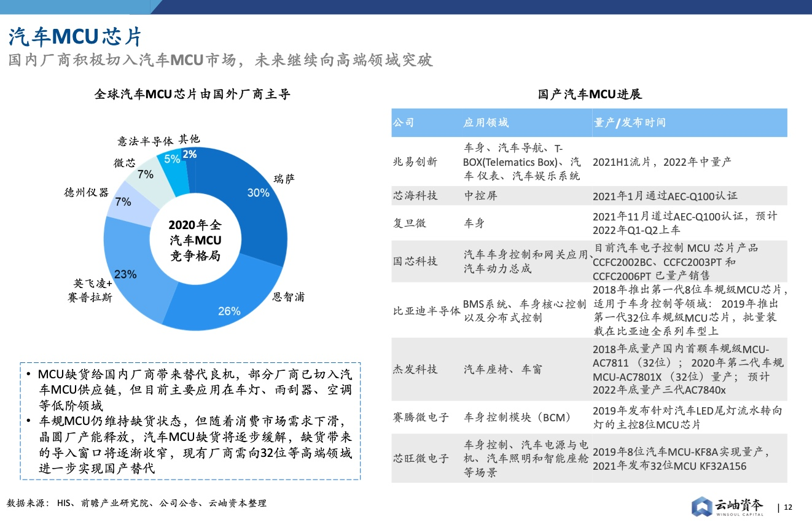The width and height of the screenshot is (812, 522).
Task: Select the '比亚迪半导体' company cell
Action: tap(427, 311)
